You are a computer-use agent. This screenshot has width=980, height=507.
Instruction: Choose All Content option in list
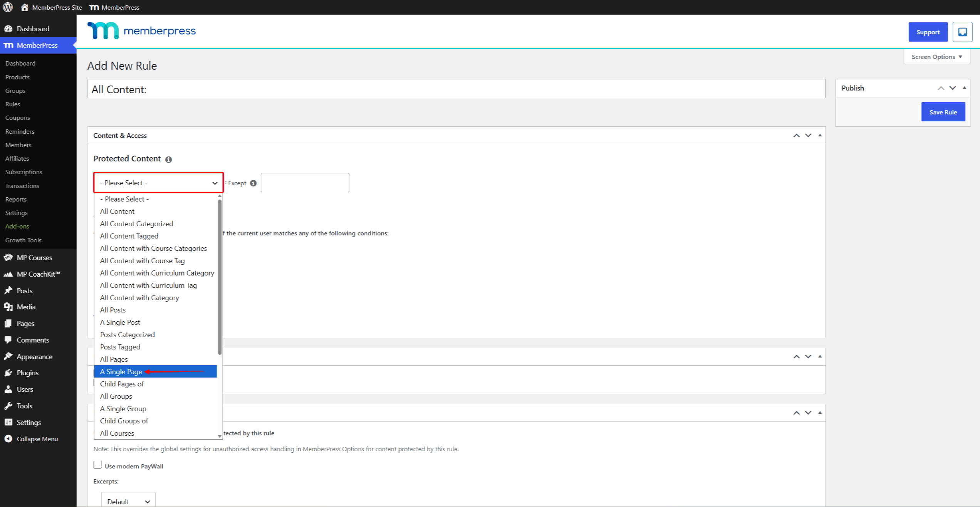(x=156, y=211)
